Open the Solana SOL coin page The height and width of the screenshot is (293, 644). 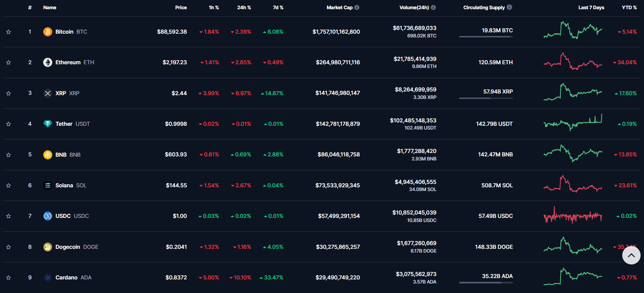coord(71,185)
